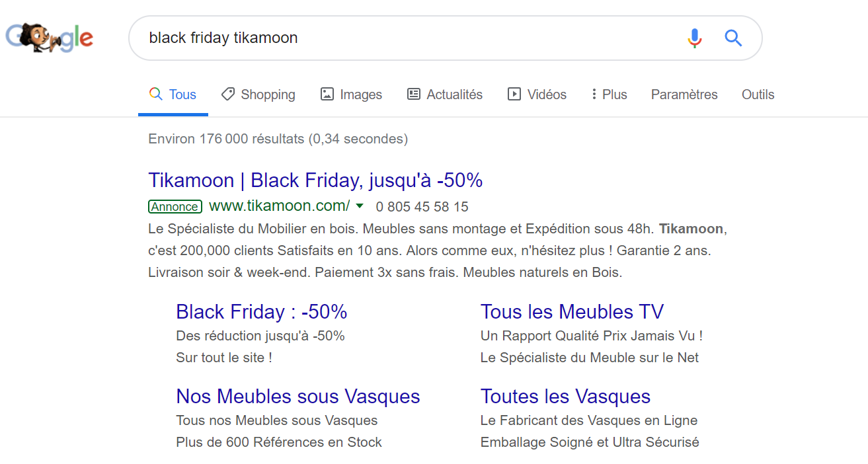868x464 pixels.
Task: Open the Paramètres settings menu
Action: (x=684, y=95)
